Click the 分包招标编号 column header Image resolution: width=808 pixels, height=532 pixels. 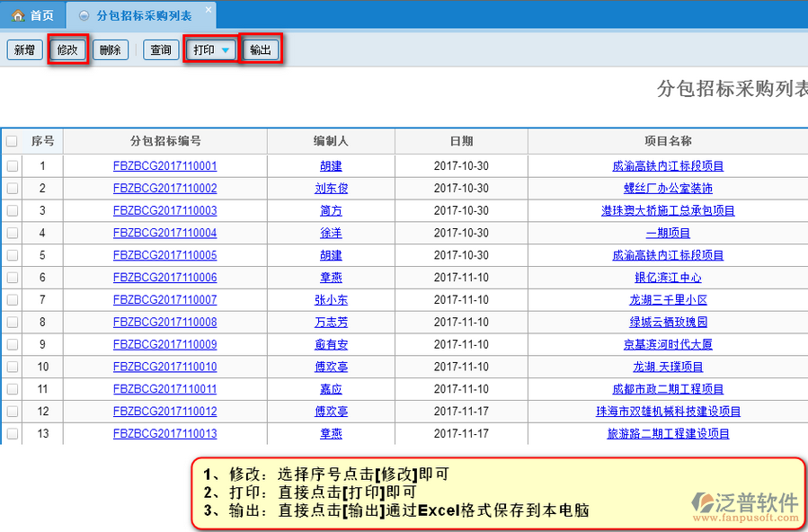pos(165,141)
